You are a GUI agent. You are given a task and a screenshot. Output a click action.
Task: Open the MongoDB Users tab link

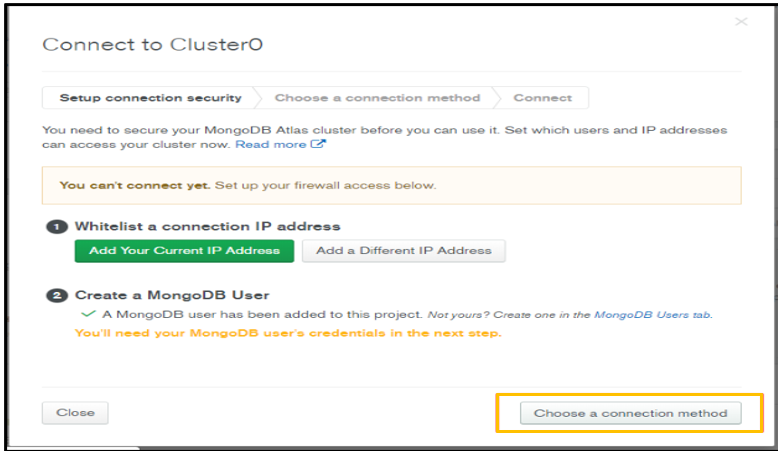coord(652,315)
